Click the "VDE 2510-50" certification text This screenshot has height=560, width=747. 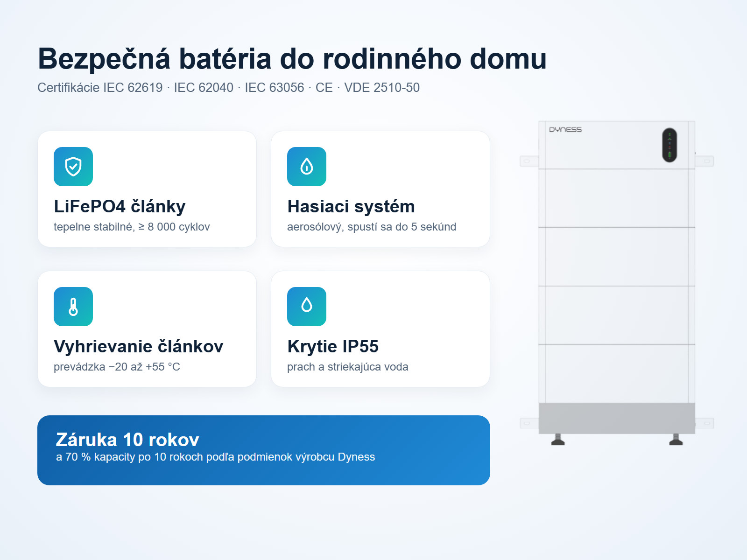click(382, 88)
